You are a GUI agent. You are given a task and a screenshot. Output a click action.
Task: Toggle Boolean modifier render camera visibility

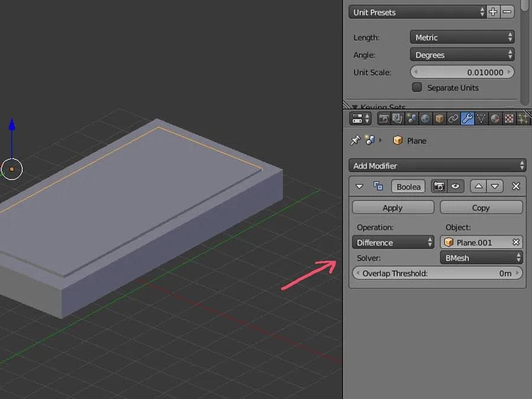439,186
